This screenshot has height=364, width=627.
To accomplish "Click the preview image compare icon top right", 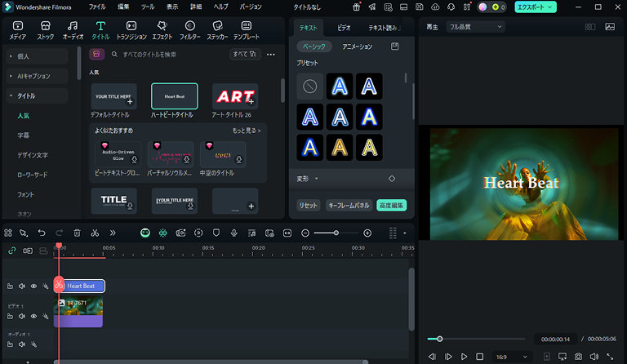I will point(610,27).
